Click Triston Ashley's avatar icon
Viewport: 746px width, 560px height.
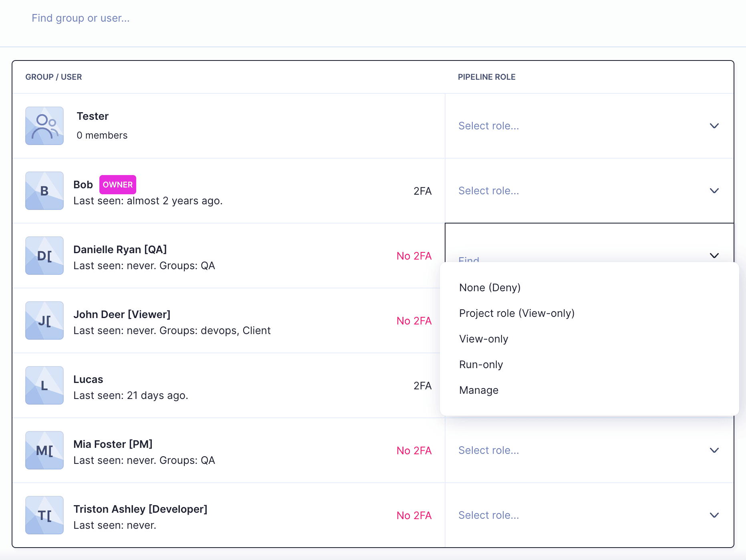coord(44,515)
